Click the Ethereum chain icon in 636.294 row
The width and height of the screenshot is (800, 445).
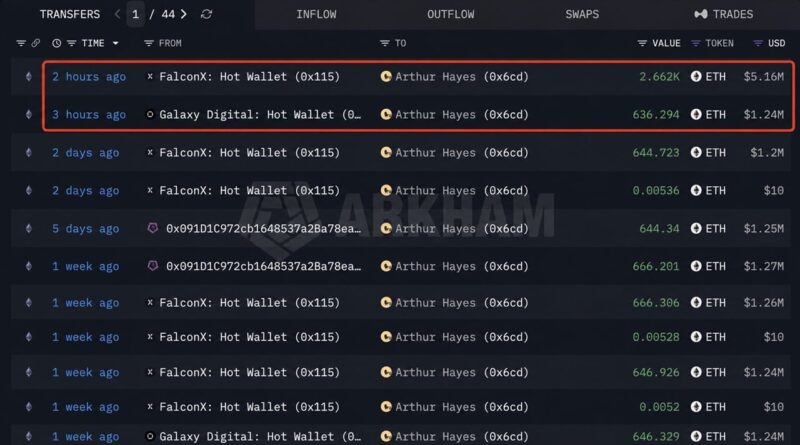pos(29,114)
